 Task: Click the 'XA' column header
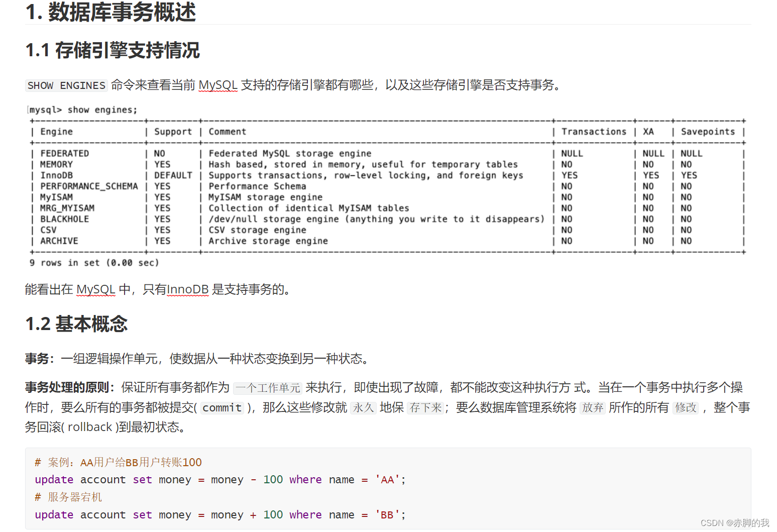pyautogui.click(x=648, y=132)
